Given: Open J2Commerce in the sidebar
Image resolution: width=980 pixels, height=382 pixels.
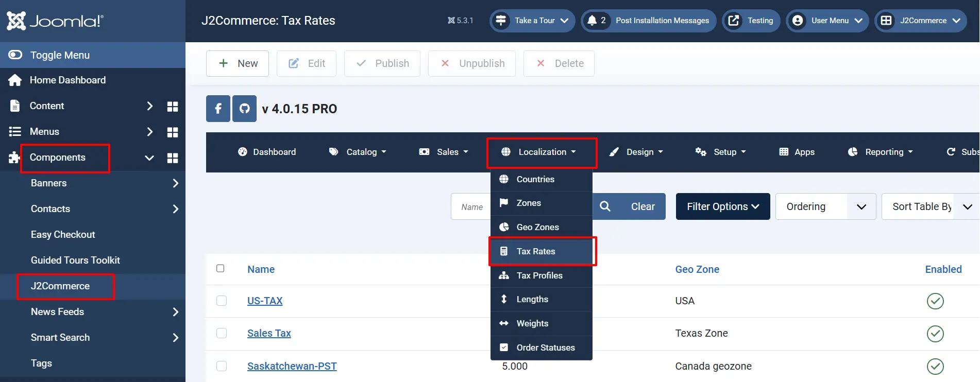Looking at the screenshot, I should pyautogui.click(x=60, y=286).
